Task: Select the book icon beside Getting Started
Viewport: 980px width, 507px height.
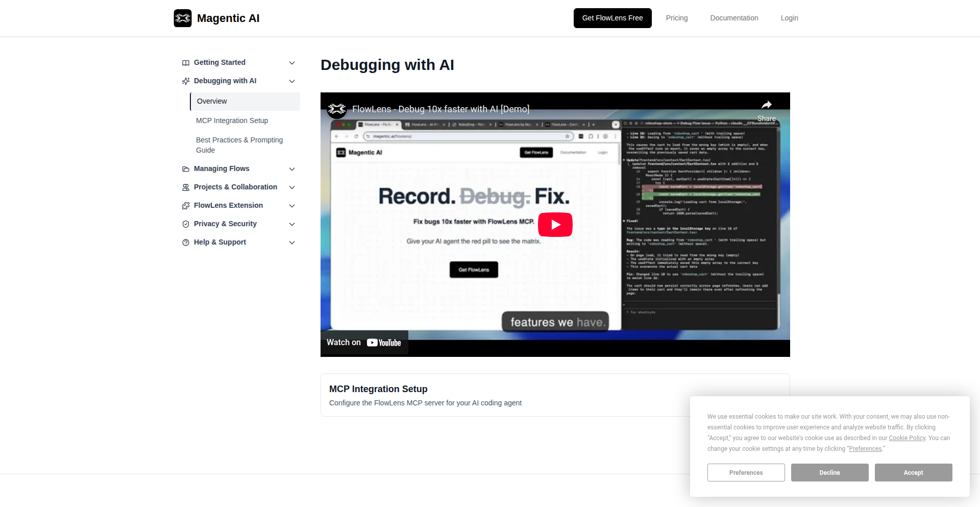Action: pos(186,62)
